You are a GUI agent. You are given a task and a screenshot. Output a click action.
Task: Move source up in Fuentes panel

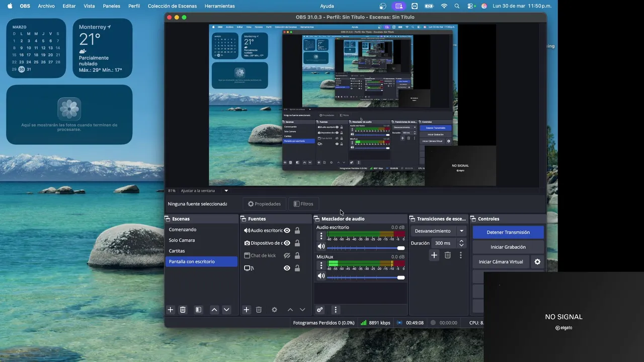(x=290, y=310)
